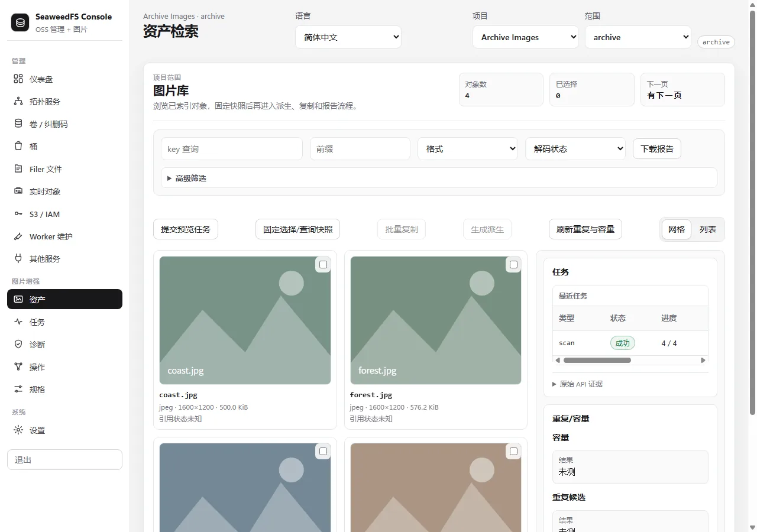Open the 语言 简体中文 dropdown
Viewport: 757px width, 532px height.
click(x=348, y=37)
